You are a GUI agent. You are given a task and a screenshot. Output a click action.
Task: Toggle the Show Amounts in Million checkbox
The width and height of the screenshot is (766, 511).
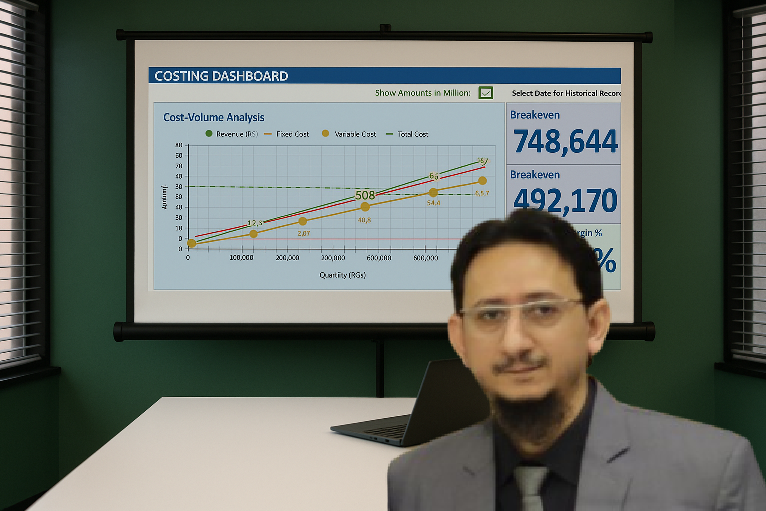[x=486, y=93]
